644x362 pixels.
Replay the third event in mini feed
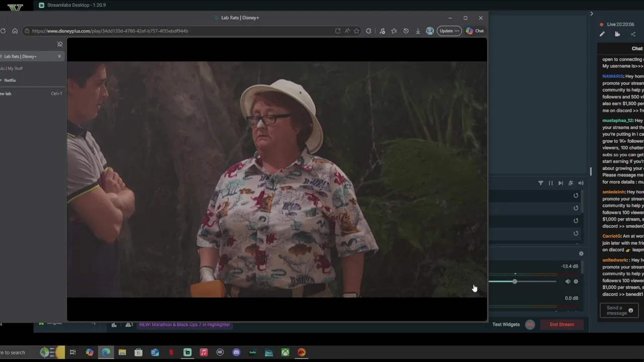576,221
